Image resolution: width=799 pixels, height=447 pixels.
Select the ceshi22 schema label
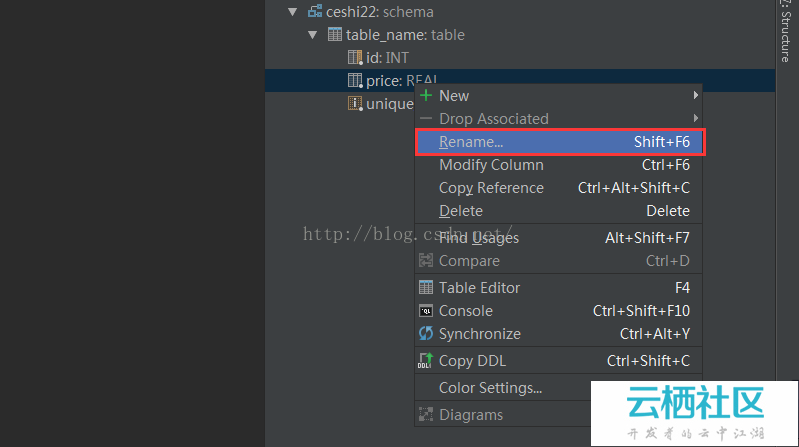tap(380, 12)
